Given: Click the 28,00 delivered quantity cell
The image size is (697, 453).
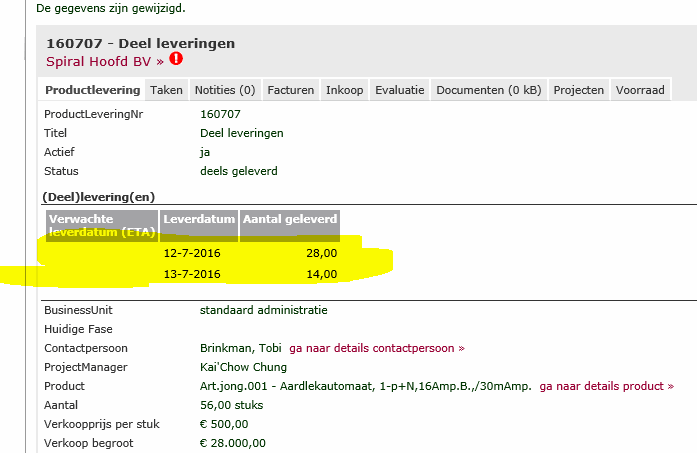Looking at the screenshot, I should pyautogui.click(x=319, y=254).
